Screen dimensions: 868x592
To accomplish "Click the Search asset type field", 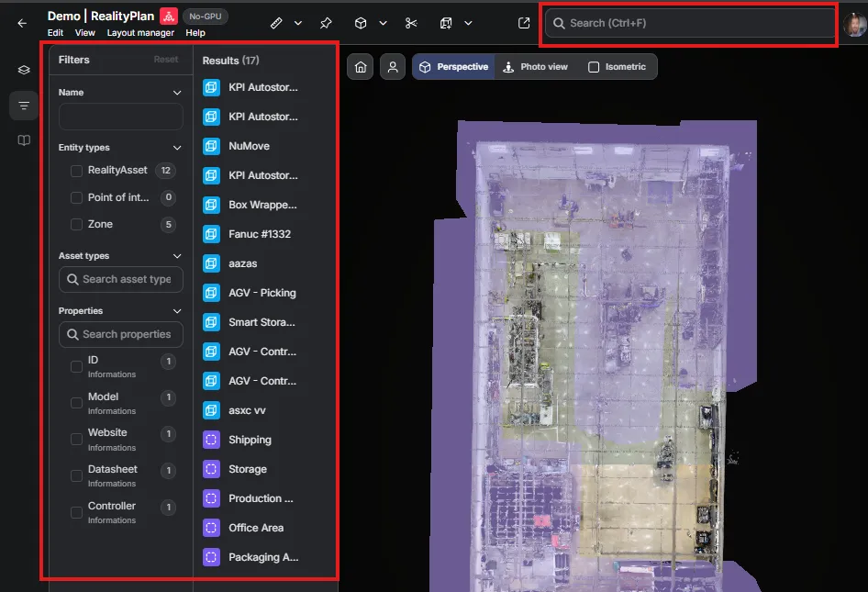I will click(121, 279).
